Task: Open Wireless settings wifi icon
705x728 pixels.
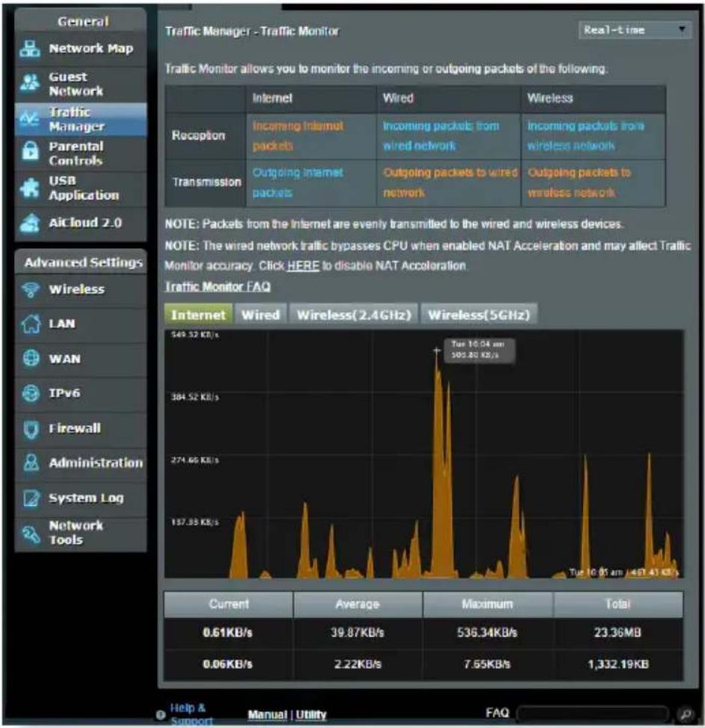Action: coord(31,290)
